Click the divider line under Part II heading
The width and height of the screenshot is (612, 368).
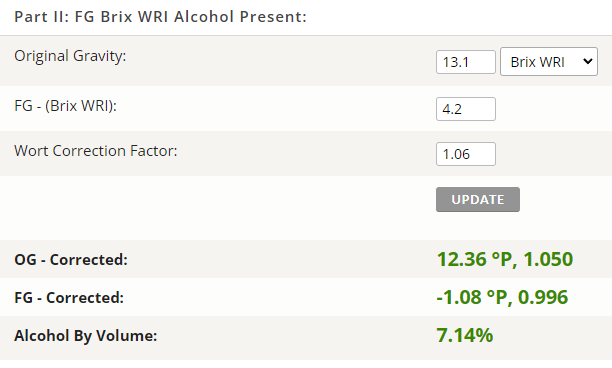tap(306, 36)
